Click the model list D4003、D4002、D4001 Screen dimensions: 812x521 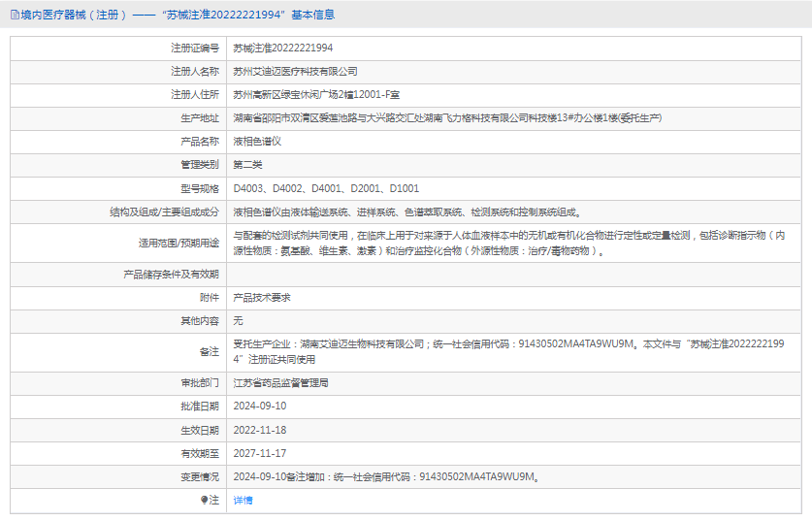[x=326, y=188]
